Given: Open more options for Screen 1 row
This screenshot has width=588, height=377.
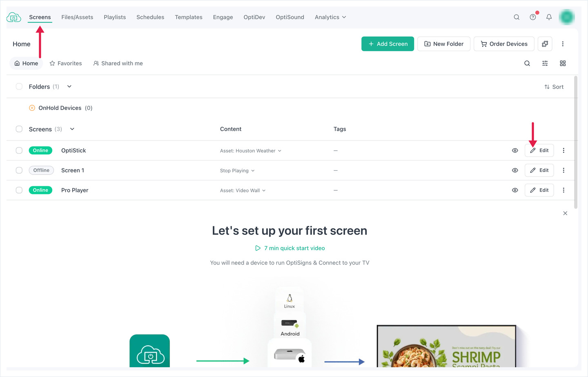Looking at the screenshot, I should pos(563,170).
